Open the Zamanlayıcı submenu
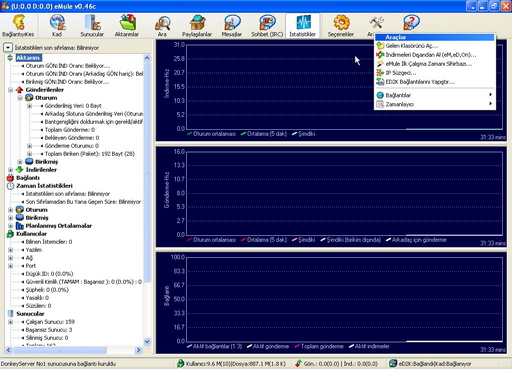 pyautogui.click(x=435, y=104)
